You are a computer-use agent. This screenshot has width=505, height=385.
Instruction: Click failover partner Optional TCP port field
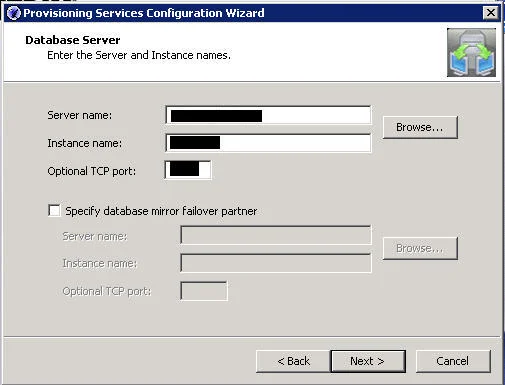(x=204, y=291)
